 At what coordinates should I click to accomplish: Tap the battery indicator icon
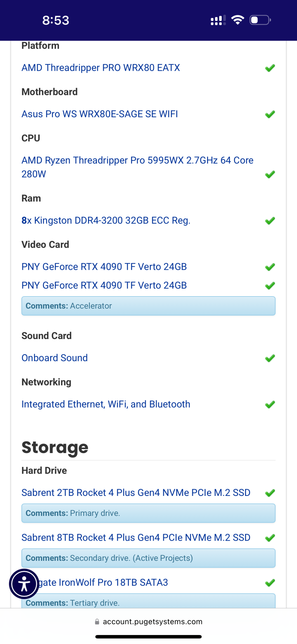tap(260, 20)
